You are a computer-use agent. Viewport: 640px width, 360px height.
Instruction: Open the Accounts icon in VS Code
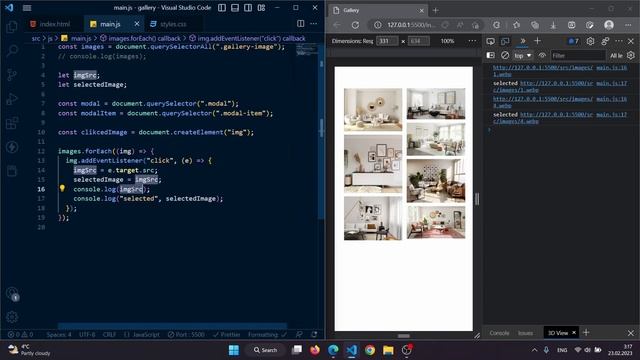coord(12,293)
